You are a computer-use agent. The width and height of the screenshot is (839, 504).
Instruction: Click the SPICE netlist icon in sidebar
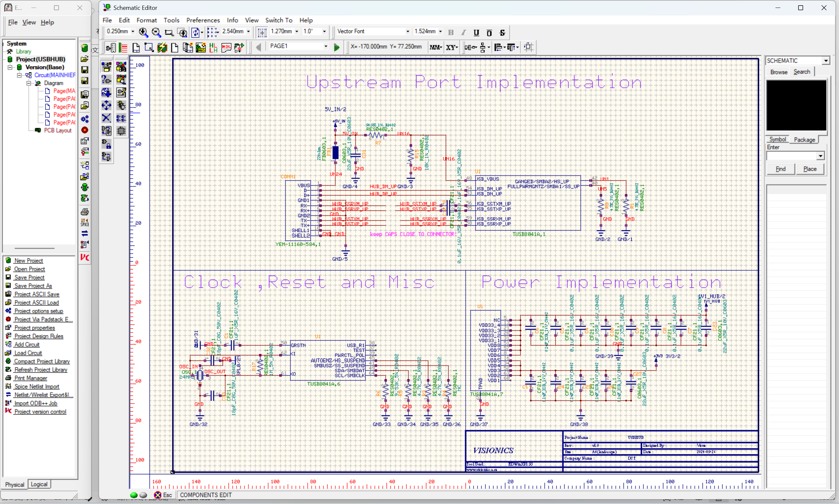point(85,222)
